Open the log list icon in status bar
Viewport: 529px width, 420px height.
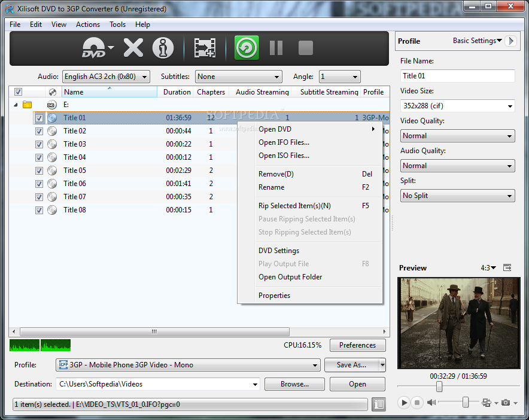pos(379,404)
